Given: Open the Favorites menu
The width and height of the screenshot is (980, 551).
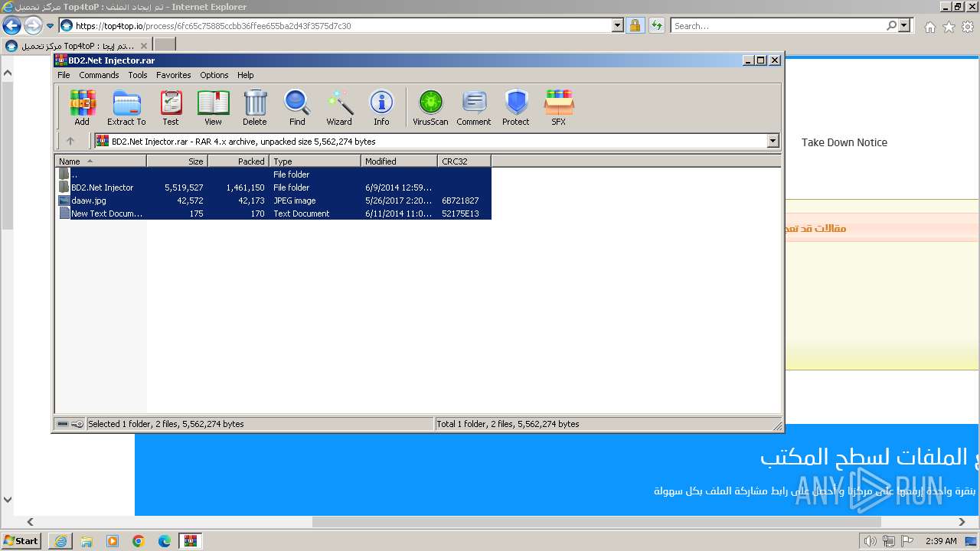Looking at the screenshot, I should pos(174,75).
